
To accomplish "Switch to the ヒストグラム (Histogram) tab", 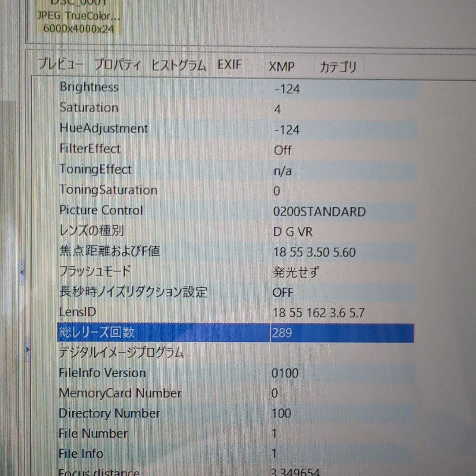I will [179, 65].
